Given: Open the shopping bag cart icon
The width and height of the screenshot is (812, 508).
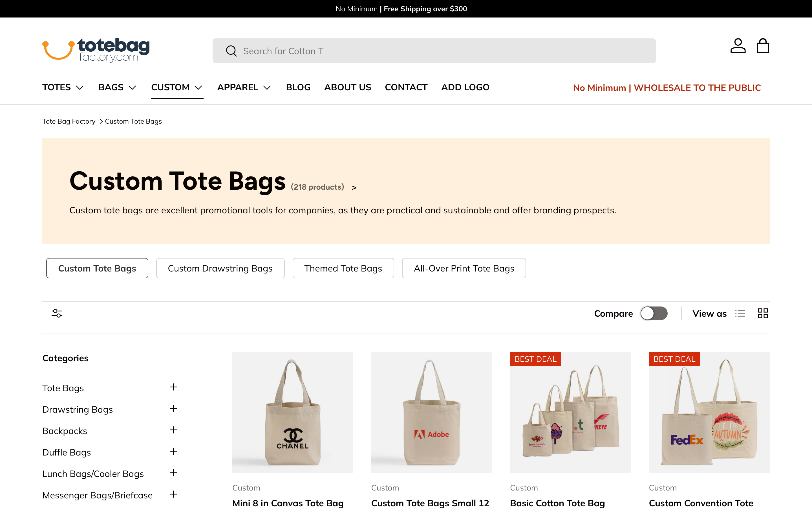Looking at the screenshot, I should click(x=763, y=46).
